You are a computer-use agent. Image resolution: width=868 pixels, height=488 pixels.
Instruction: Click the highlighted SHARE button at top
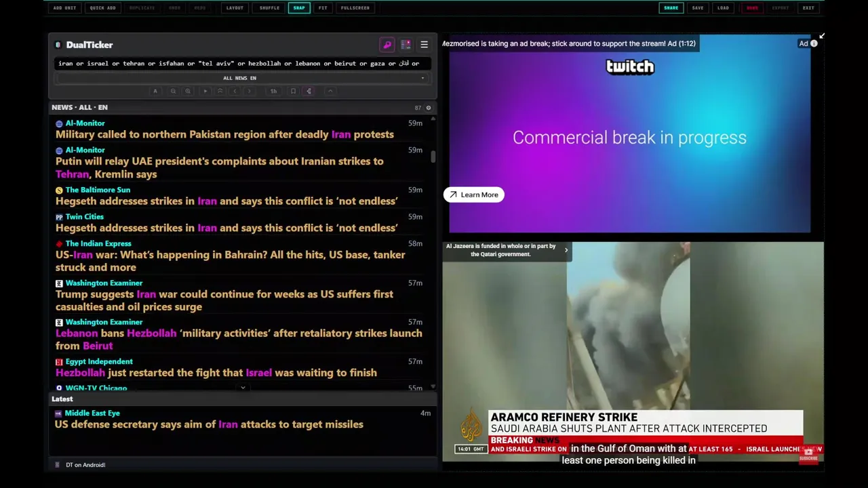click(x=671, y=8)
